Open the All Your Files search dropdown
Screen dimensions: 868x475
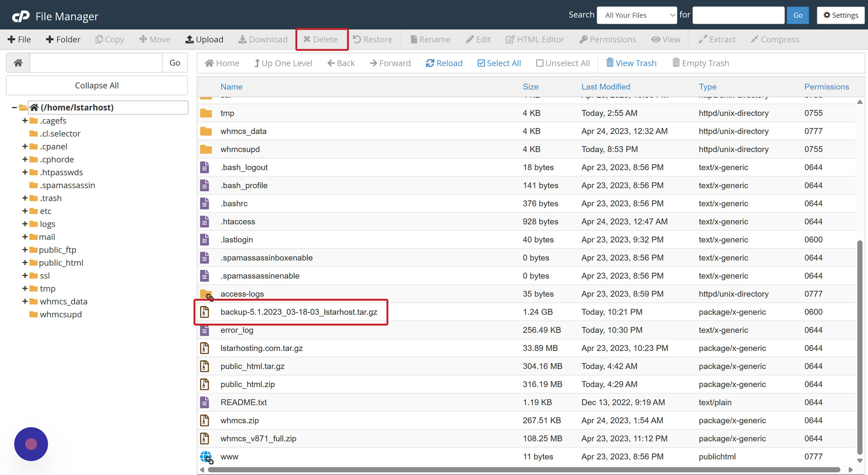pyautogui.click(x=636, y=15)
